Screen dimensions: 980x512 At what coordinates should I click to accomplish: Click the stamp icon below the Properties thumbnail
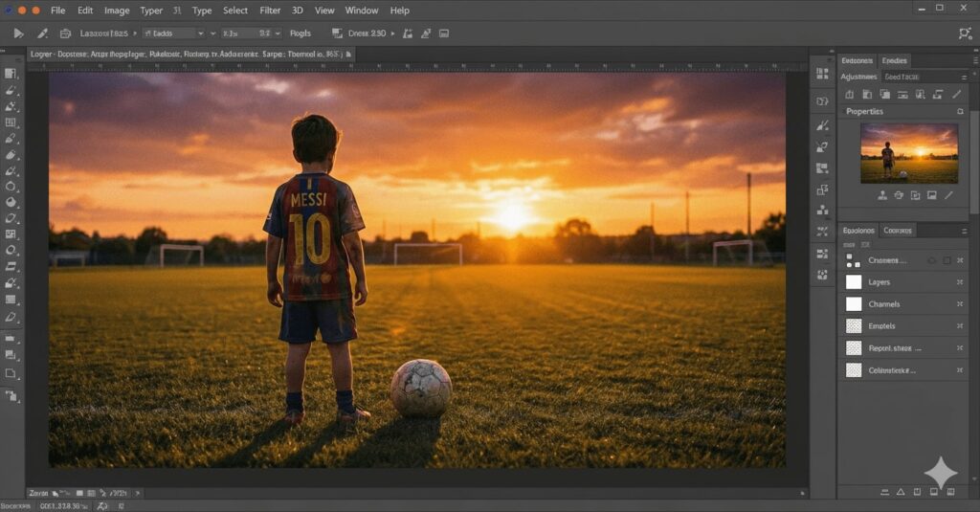click(881, 195)
